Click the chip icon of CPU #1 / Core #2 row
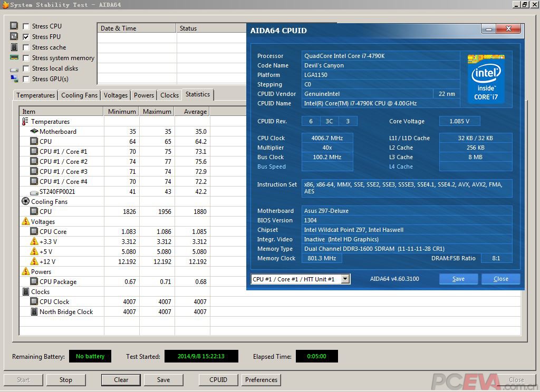 coord(34,161)
